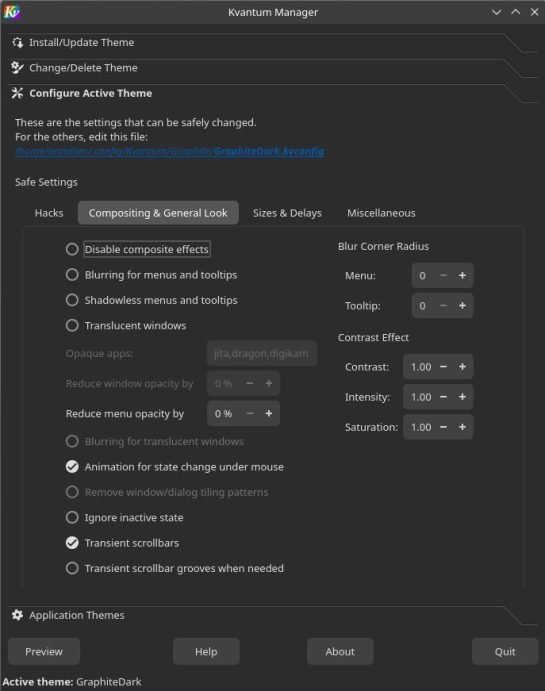Decrease Menu blur corner radius with minus

[443, 275]
